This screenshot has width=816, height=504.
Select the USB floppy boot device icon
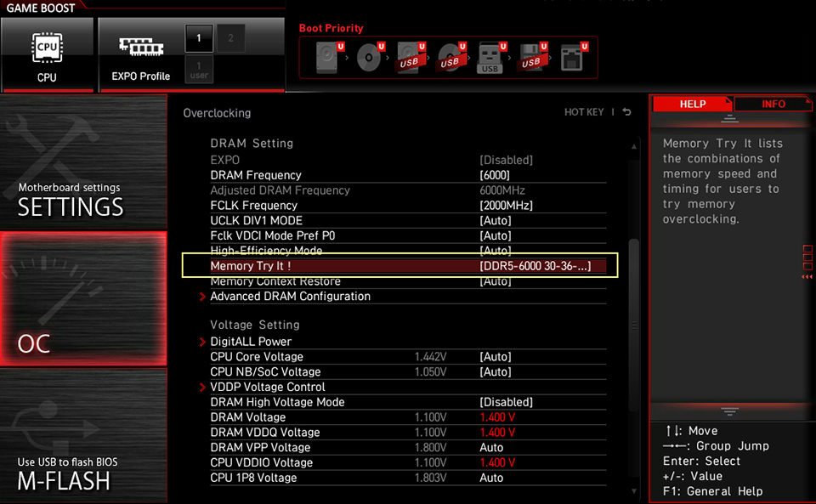click(x=530, y=58)
